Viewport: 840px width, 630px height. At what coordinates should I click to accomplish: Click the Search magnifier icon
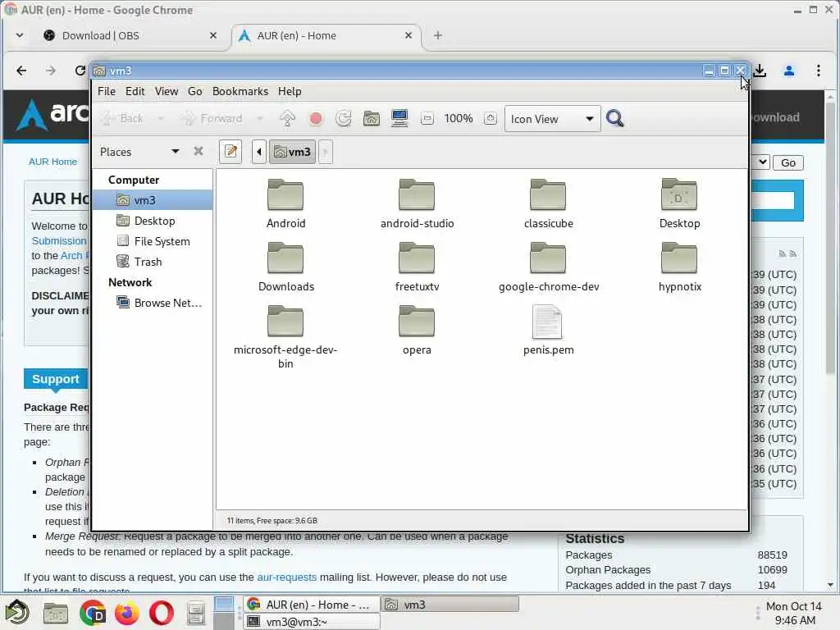click(615, 118)
